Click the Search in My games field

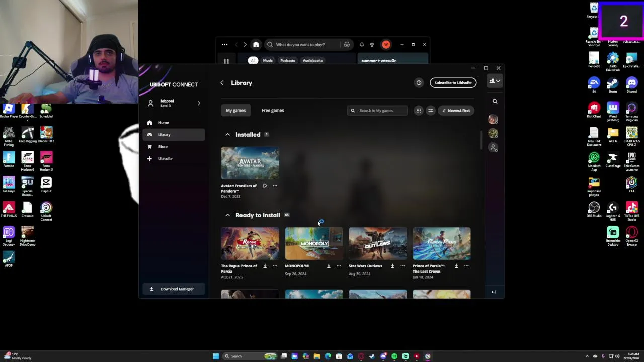377,110
